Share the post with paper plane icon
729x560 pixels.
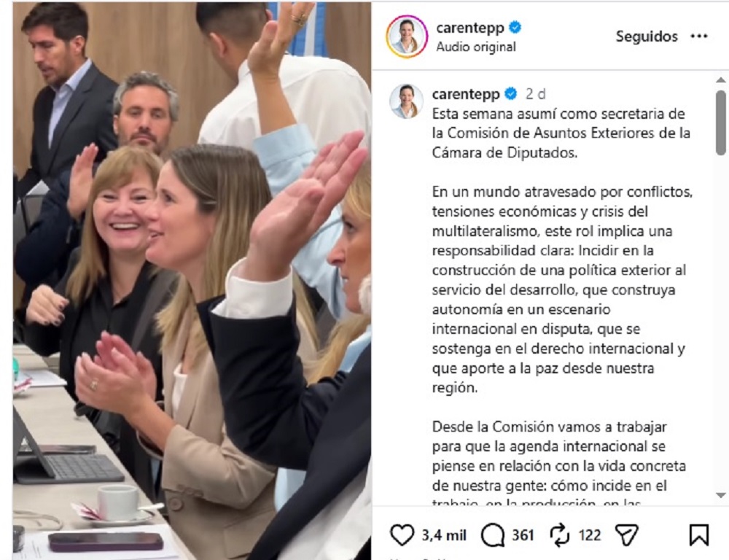(627, 535)
